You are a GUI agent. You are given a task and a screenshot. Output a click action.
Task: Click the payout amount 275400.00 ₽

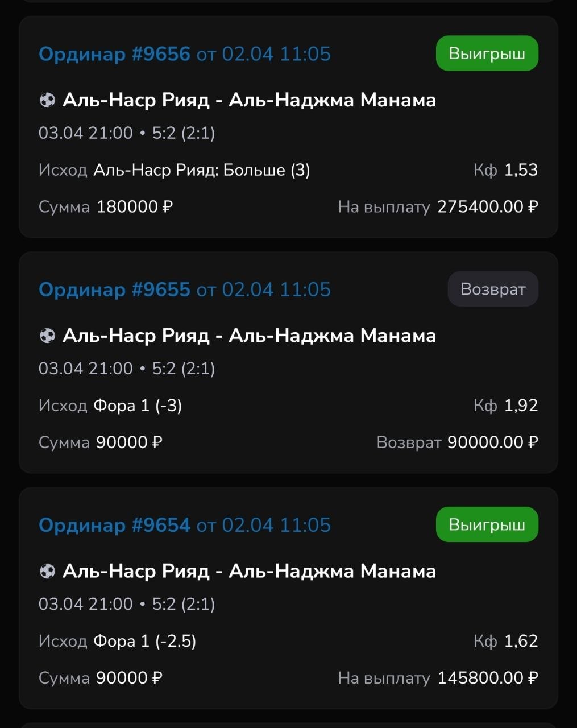(487, 206)
